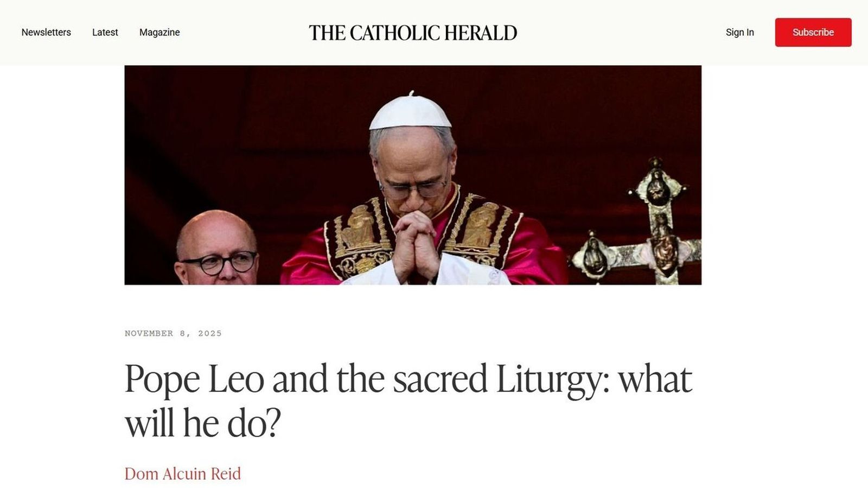
Task: Open the hero photo of the pope praying
Action: point(413,175)
